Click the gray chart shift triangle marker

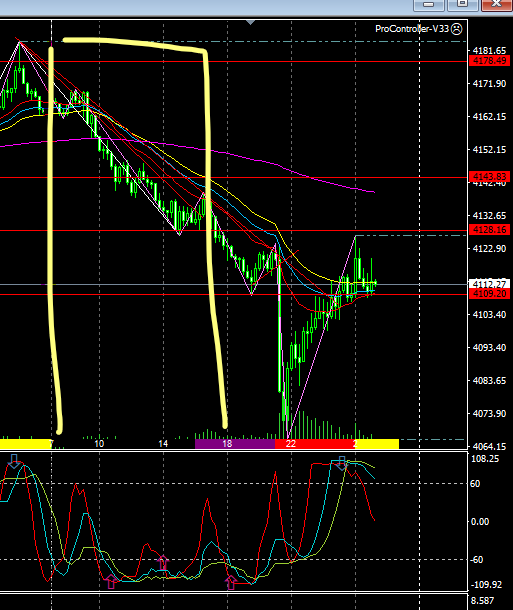pos(250,23)
